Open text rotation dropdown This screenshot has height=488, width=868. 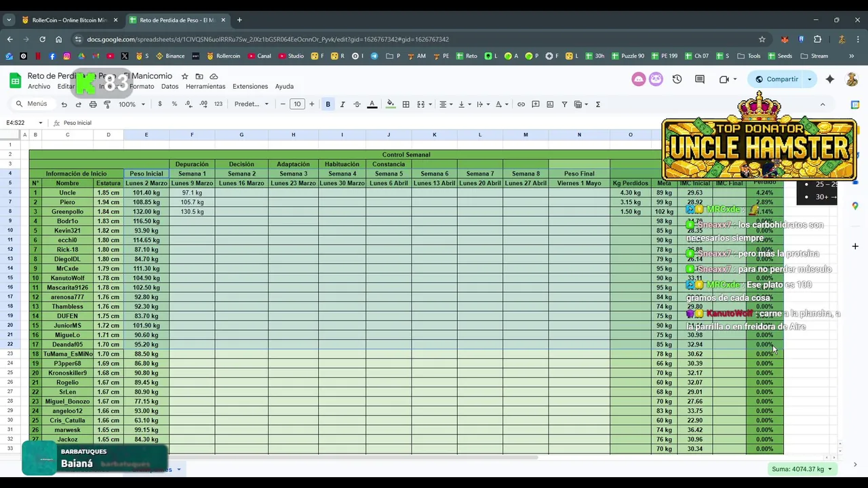pyautogui.click(x=501, y=104)
